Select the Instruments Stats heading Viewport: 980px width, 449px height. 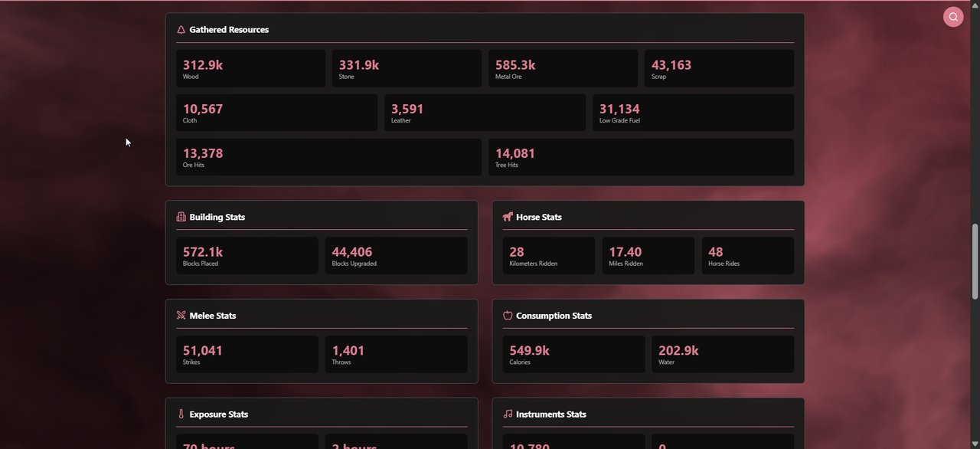pyautogui.click(x=551, y=415)
